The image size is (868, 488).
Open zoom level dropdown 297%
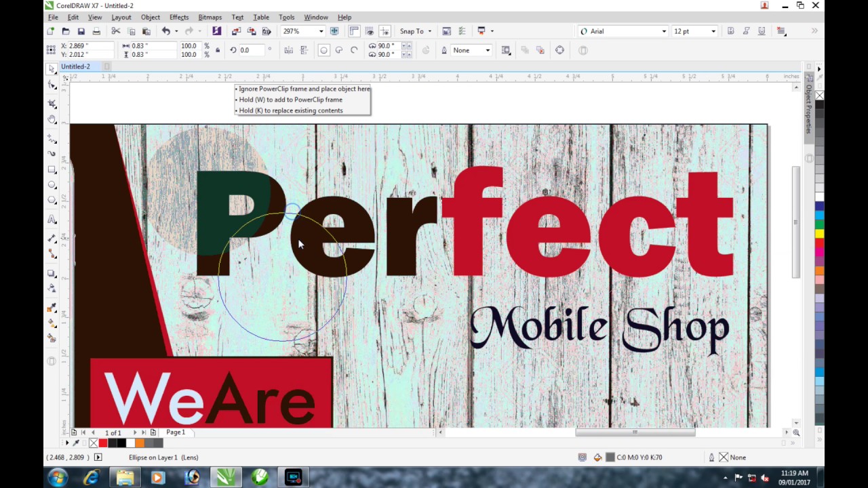[x=321, y=31]
